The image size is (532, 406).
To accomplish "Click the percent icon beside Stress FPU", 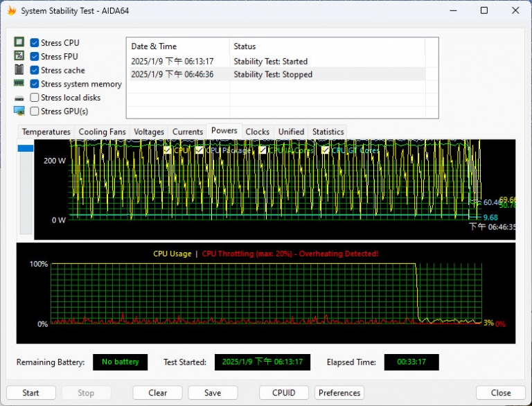I will point(19,55).
